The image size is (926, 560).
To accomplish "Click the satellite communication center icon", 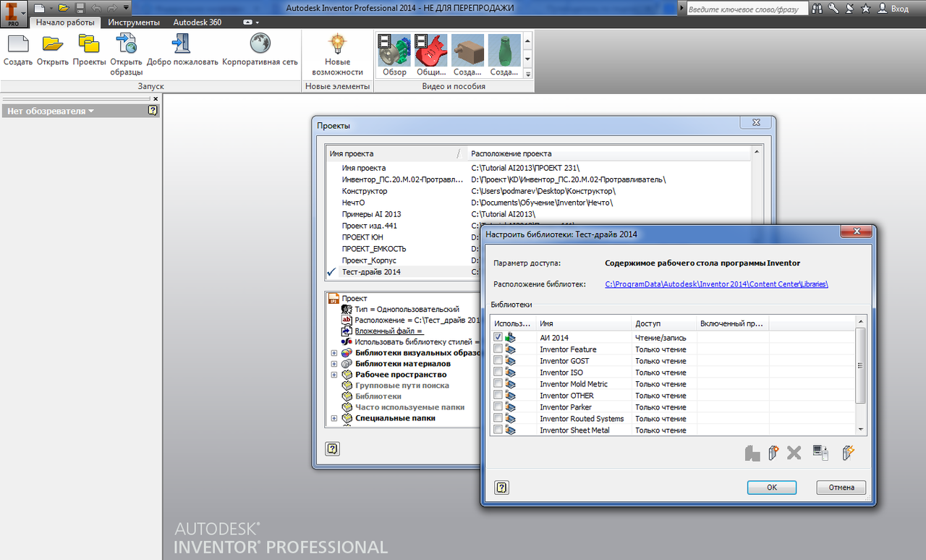I will (849, 9).
